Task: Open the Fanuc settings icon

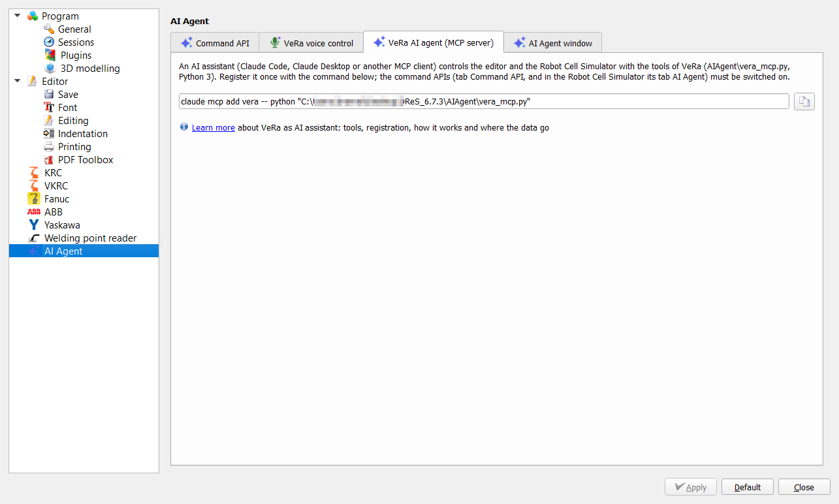Action: click(33, 198)
